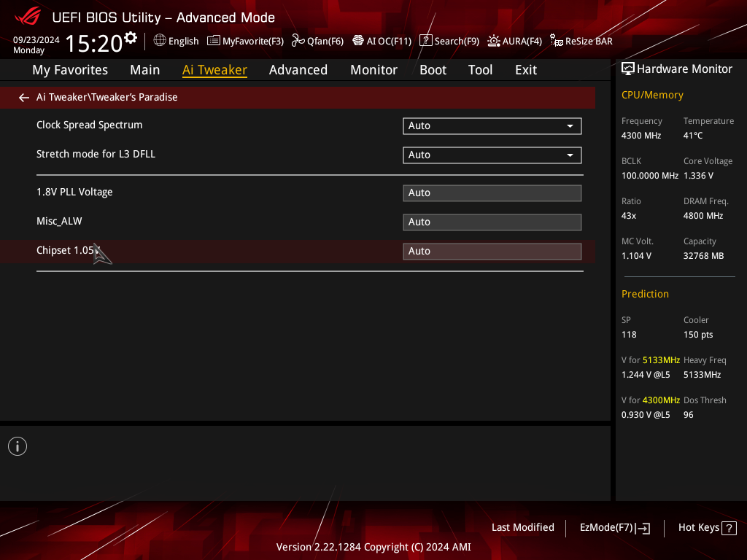
Task: Click Clock Spread Spectrum label
Action: 90,125
